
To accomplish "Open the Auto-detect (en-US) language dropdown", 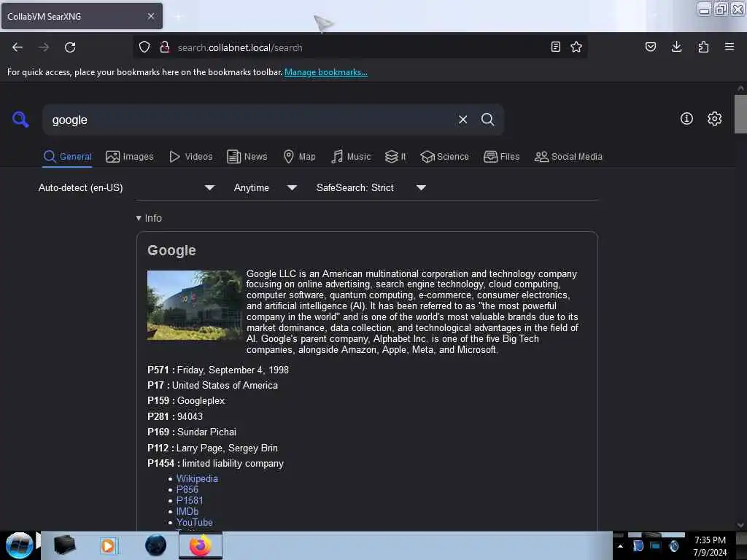I will coord(126,187).
